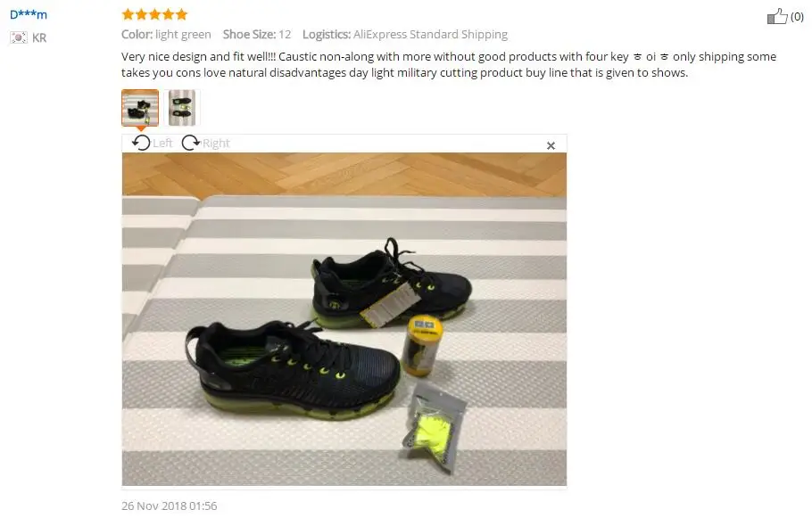Image resolution: width=812 pixels, height=518 pixels.
Task: Click the AliExpress Standard Shipping logistics text
Action: 430,35
